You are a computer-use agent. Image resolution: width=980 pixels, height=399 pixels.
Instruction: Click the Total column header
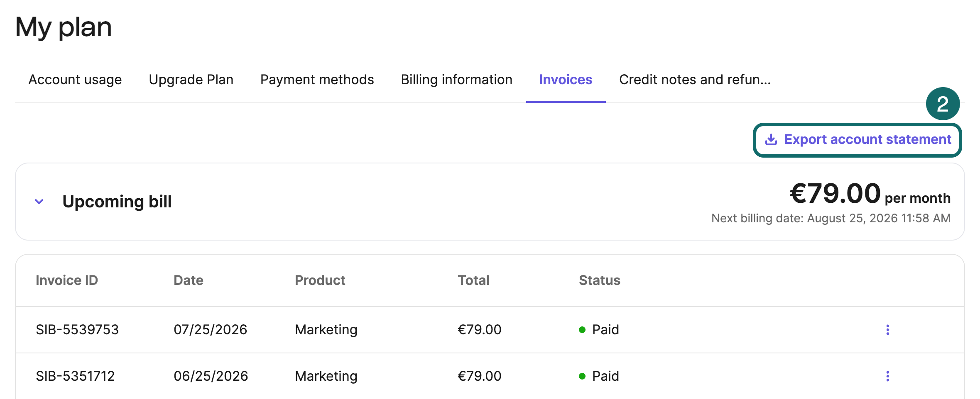point(473,280)
